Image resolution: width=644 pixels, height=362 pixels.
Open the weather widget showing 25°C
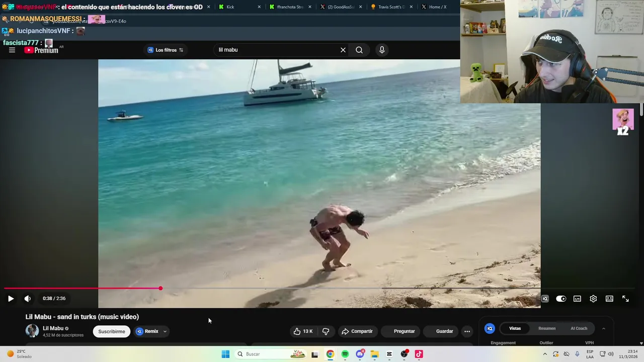[x=20, y=354]
